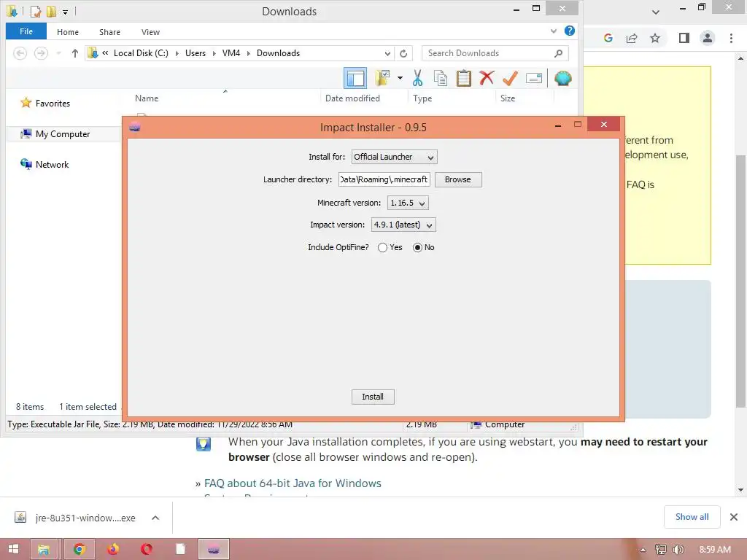This screenshot has width=747, height=560.
Task: Open the File tab in Downloads window
Action: (x=26, y=31)
